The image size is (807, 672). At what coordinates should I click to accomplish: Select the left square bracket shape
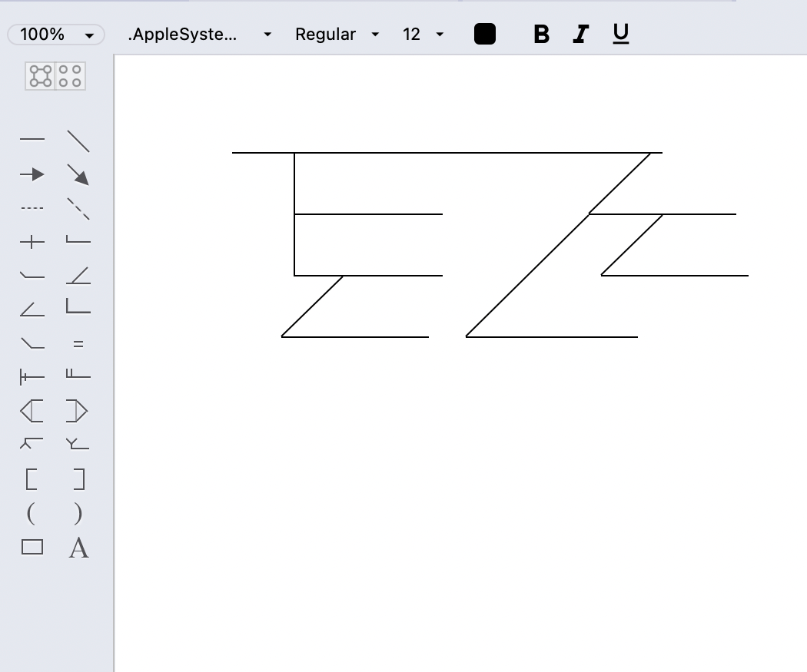coord(32,479)
